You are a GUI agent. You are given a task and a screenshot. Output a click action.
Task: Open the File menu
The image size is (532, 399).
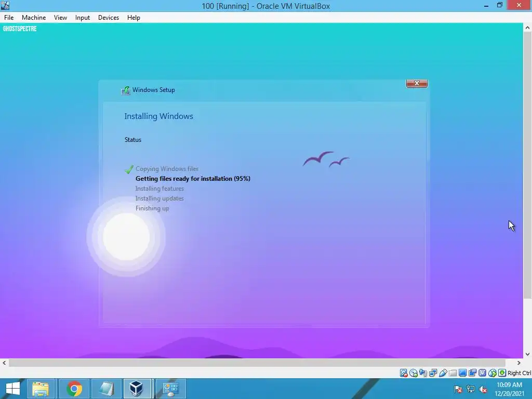pos(9,18)
